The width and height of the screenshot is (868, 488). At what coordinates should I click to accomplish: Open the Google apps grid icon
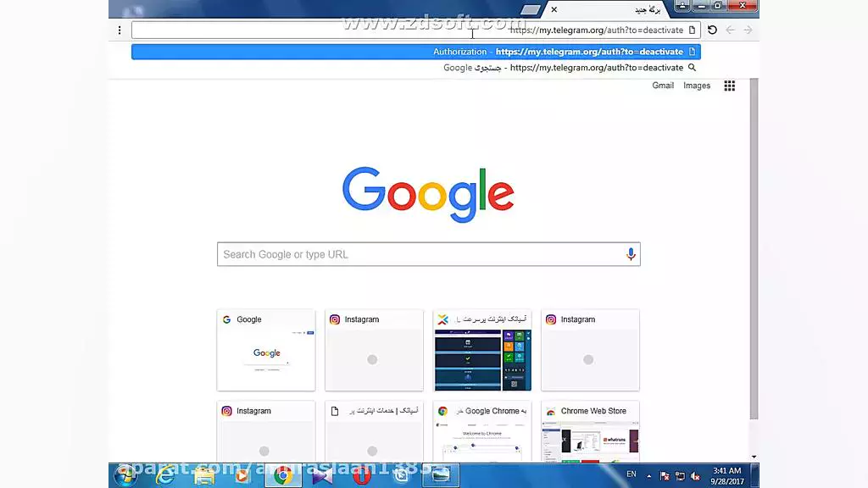(730, 86)
